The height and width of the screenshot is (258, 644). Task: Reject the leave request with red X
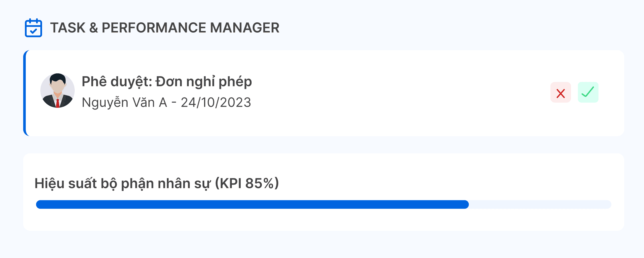(x=561, y=92)
